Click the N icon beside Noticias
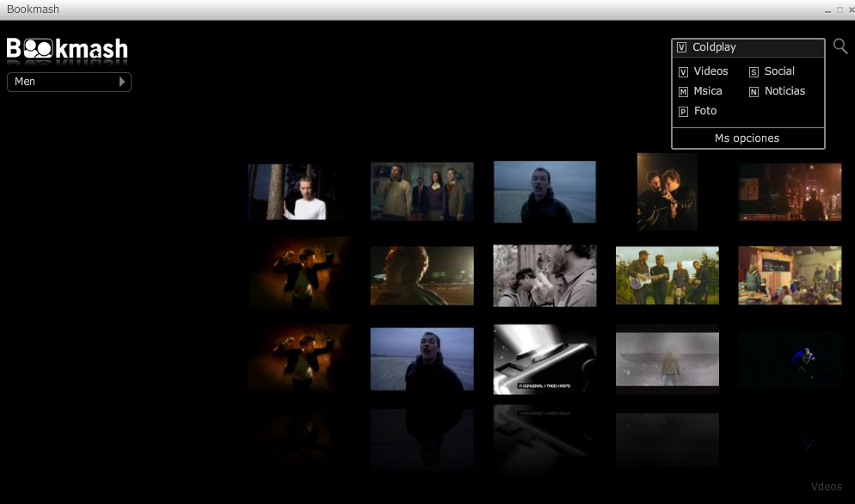 pos(754,92)
